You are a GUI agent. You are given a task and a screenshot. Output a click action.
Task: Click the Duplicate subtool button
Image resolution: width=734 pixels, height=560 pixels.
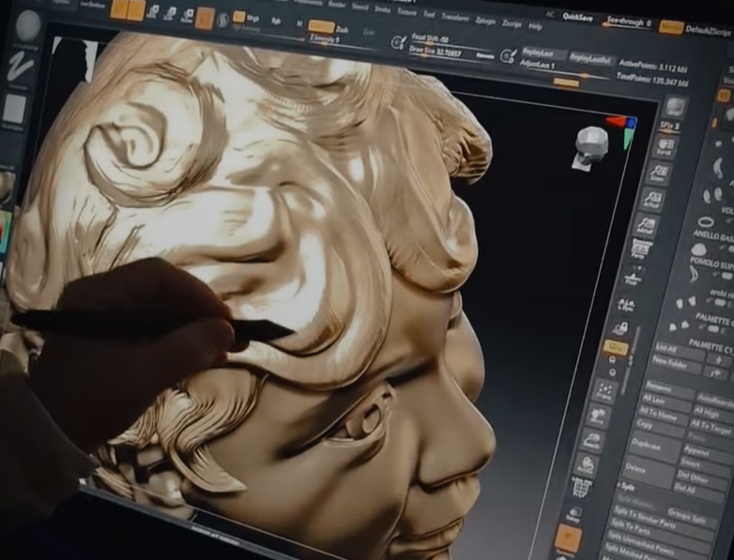click(648, 444)
